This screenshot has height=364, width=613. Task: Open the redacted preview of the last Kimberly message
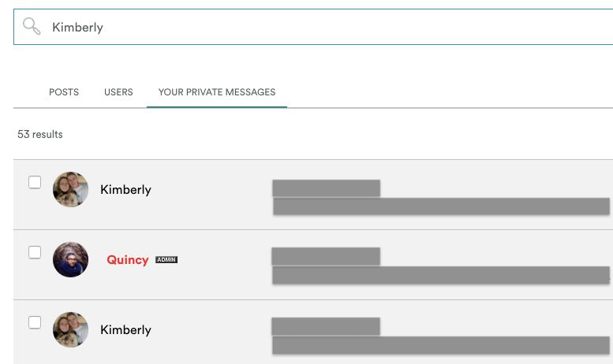[440, 345]
